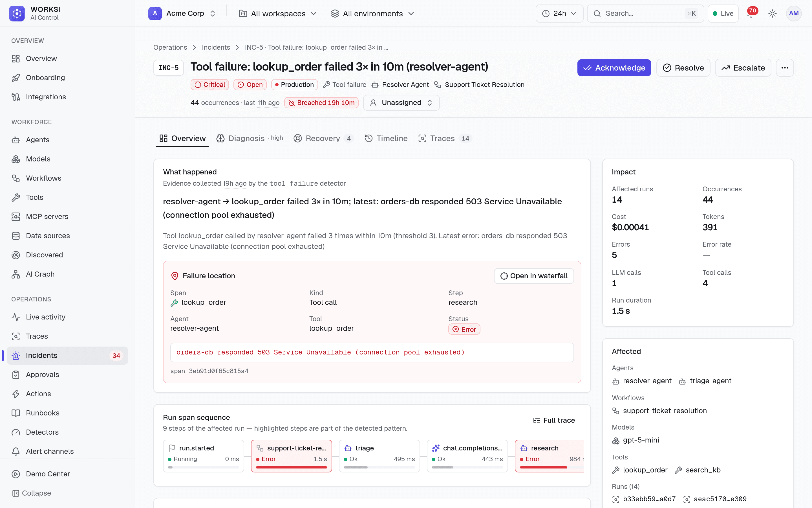
Task: Navigate to Agents in the sidebar
Action: pos(67,140)
